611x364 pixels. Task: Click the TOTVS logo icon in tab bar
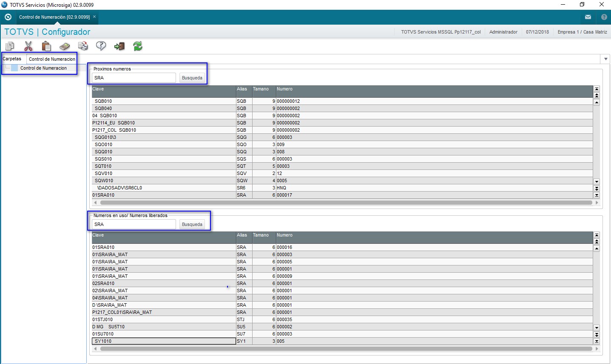[x=8, y=17]
